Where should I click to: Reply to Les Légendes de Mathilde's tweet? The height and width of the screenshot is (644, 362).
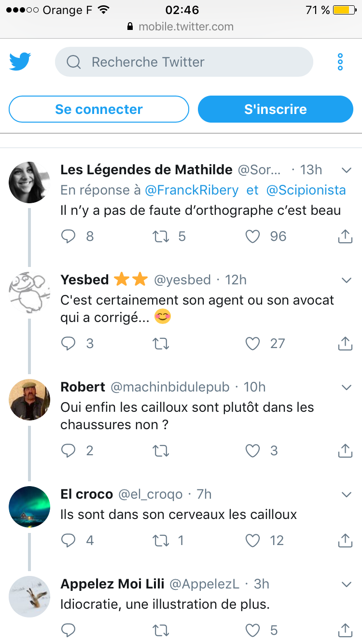point(69,236)
